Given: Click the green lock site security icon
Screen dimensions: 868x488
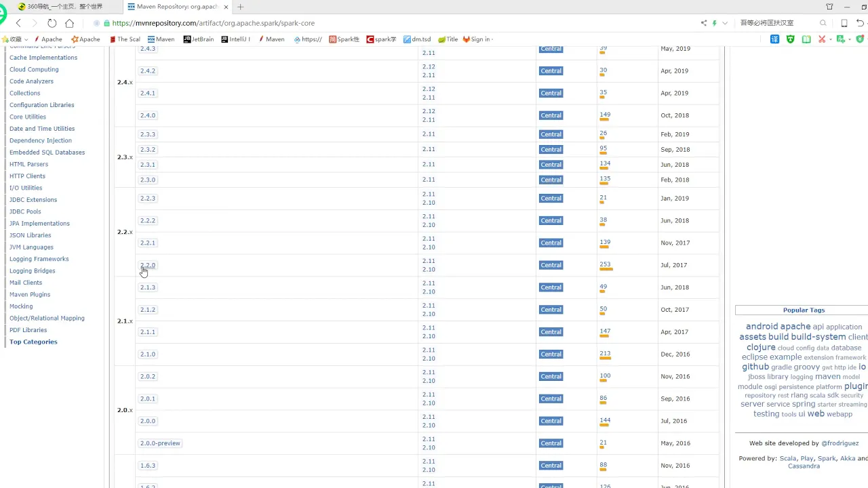Looking at the screenshot, I should [107, 23].
